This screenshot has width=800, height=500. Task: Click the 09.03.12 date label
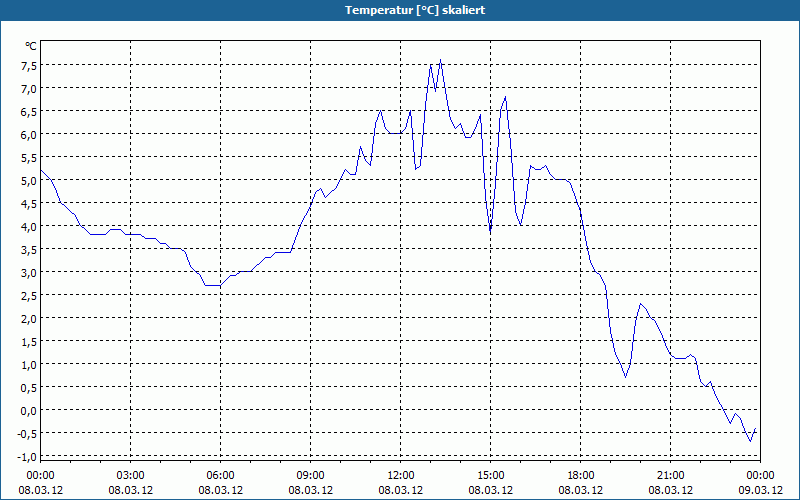click(x=760, y=490)
